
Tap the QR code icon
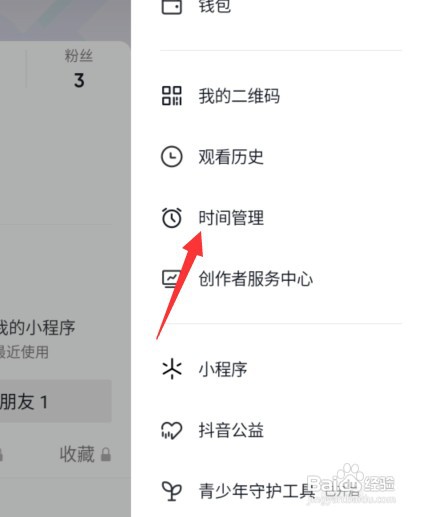coord(172,96)
